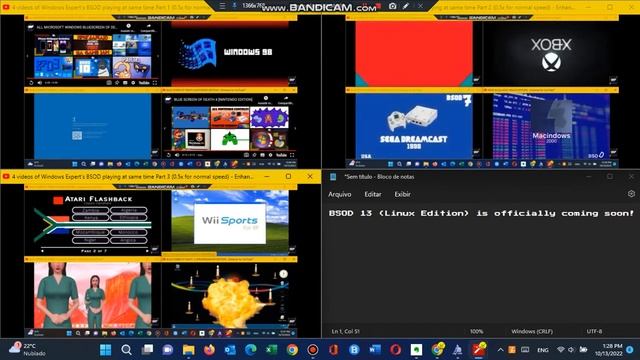The image size is (640, 360).
Task: Open Microsoft Office from taskbar
Action: point(334,350)
